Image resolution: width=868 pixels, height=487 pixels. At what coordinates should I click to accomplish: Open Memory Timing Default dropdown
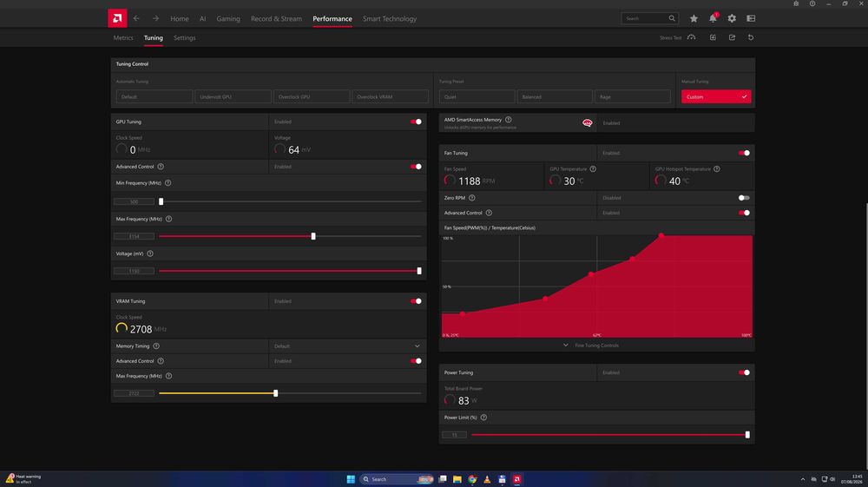347,346
